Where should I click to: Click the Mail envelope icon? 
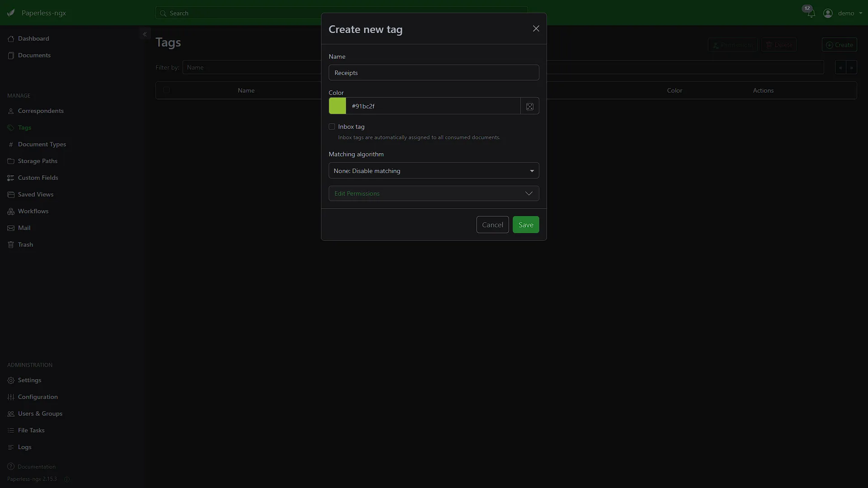point(11,228)
